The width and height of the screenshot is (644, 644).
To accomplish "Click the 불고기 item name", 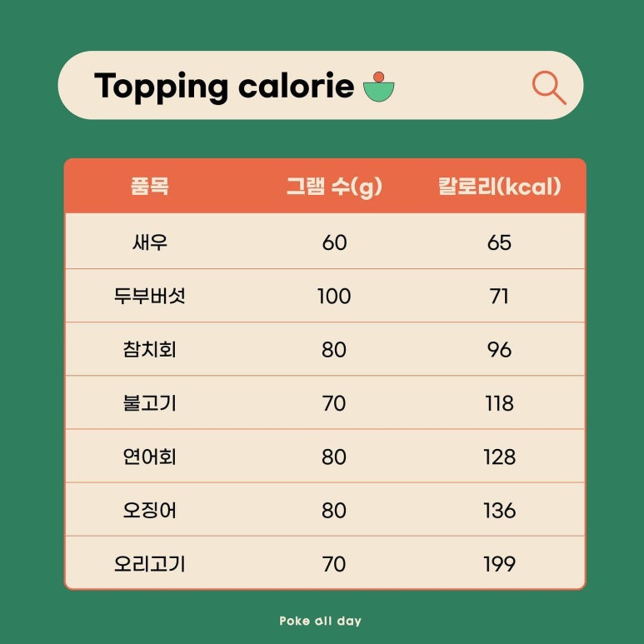I will [x=149, y=403].
